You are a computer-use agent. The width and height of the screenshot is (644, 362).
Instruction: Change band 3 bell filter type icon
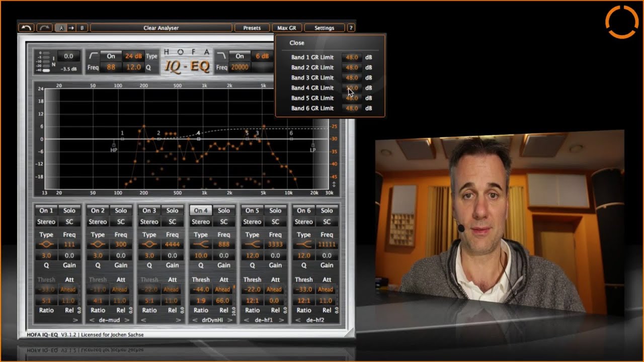149,245
